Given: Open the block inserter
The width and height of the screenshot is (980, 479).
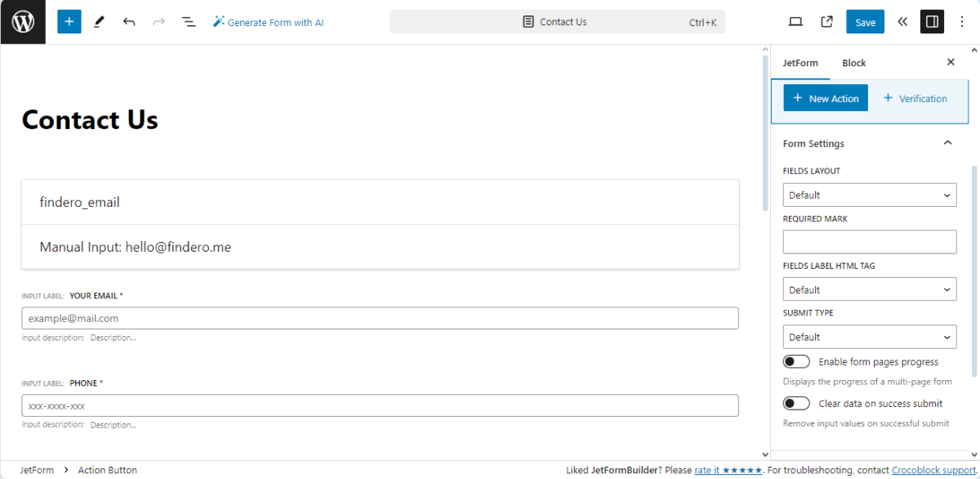Looking at the screenshot, I should coord(69,21).
